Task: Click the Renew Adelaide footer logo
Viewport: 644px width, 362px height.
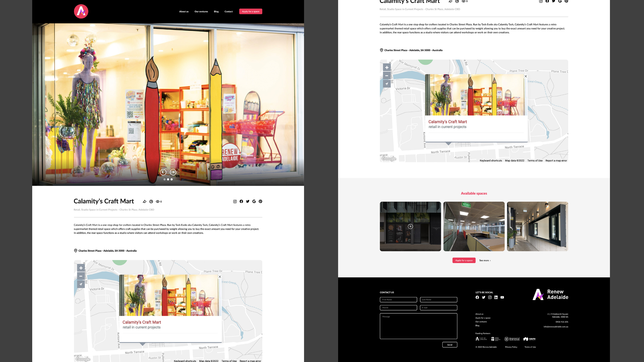Action: click(550, 295)
